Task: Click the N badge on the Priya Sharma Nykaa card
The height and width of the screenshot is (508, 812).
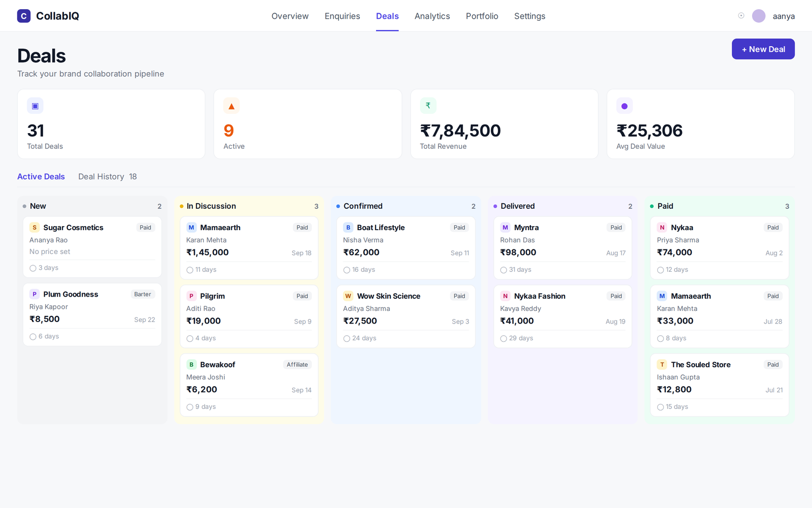Action: coord(662,228)
